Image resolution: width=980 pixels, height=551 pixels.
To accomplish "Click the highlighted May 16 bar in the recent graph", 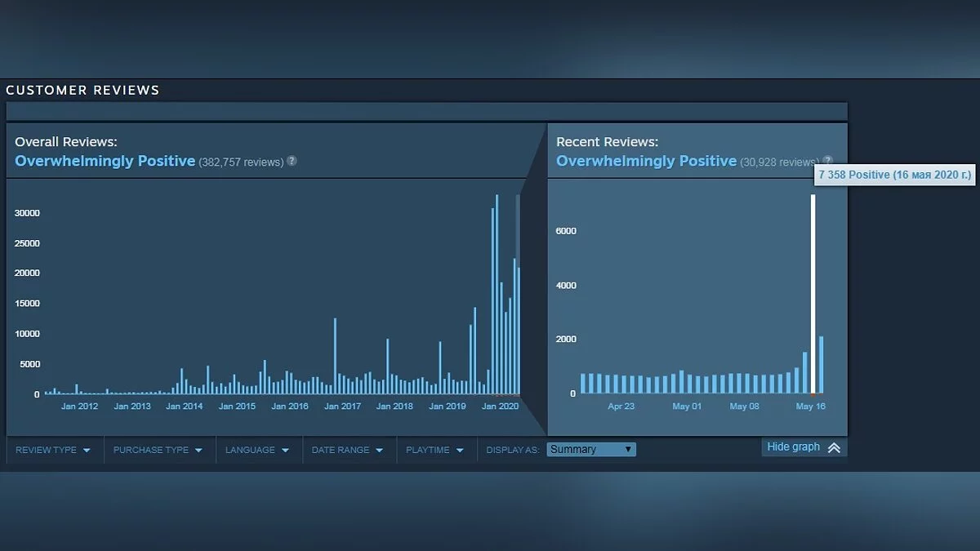I will [x=813, y=294].
